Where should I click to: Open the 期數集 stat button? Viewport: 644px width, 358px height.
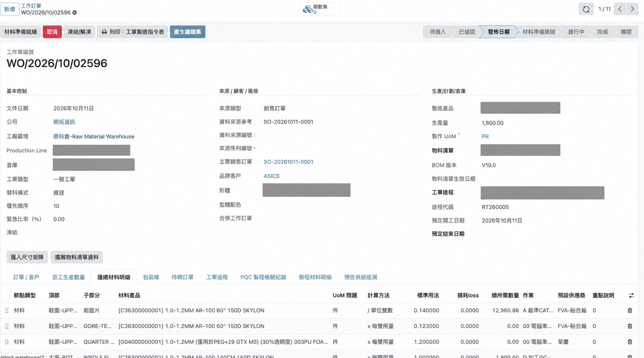[319, 9]
